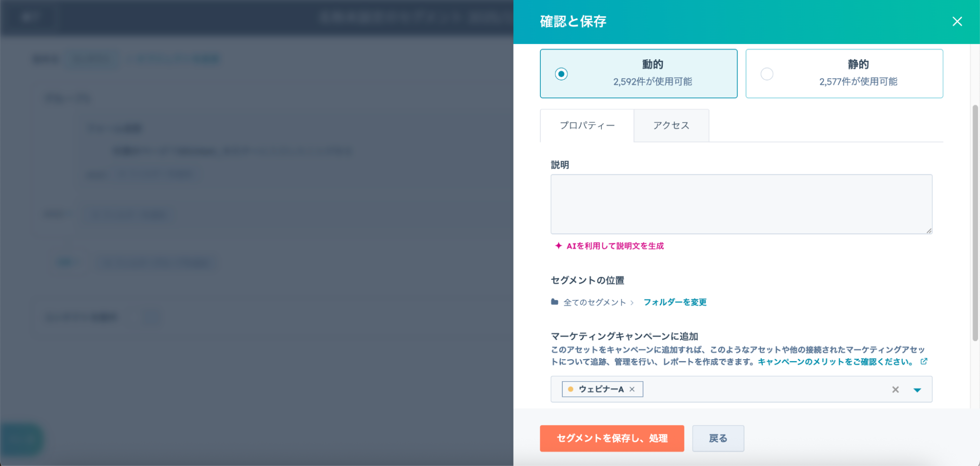Click the 説明 text area resize handle
This screenshot has width=980, height=466.
[x=929, y=230]
